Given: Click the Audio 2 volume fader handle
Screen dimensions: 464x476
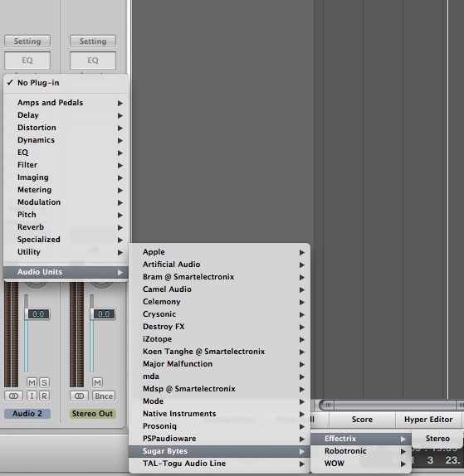Looking at the screenshot, I should (37, 314).
